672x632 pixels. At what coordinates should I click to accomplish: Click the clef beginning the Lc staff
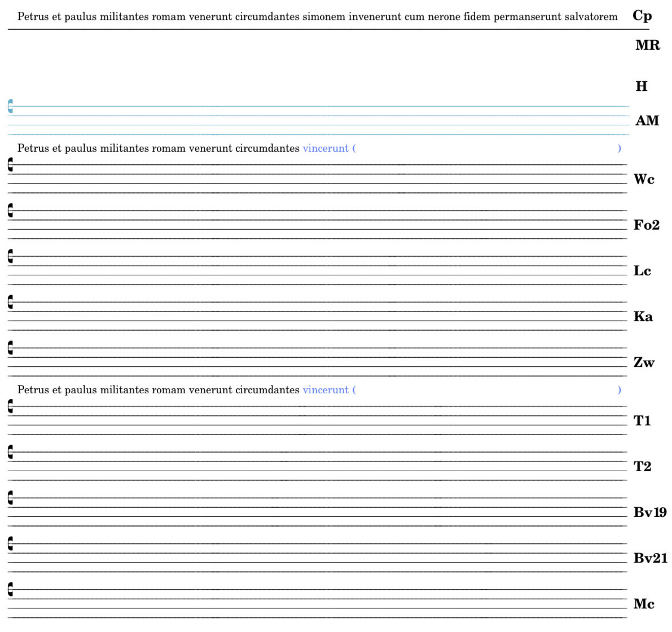10,256
